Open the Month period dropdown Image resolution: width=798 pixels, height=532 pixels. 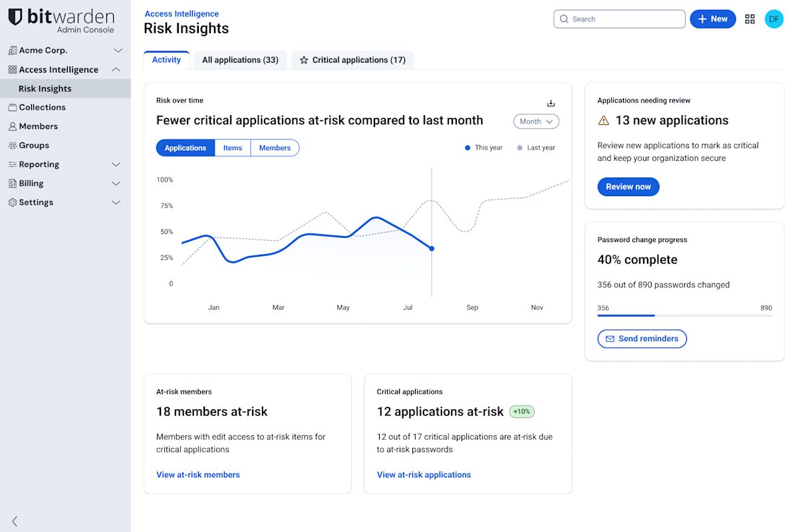(x=536, y=122)
